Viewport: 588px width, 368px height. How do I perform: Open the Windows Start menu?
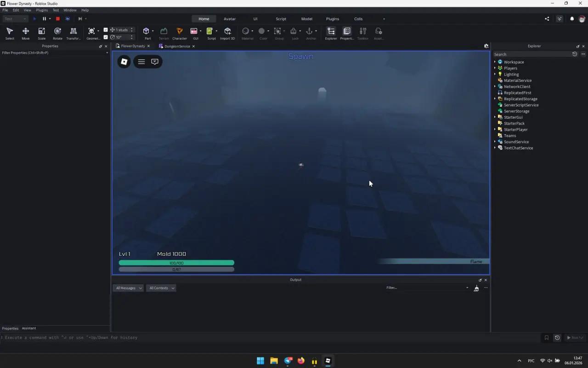tap(260, 361)
